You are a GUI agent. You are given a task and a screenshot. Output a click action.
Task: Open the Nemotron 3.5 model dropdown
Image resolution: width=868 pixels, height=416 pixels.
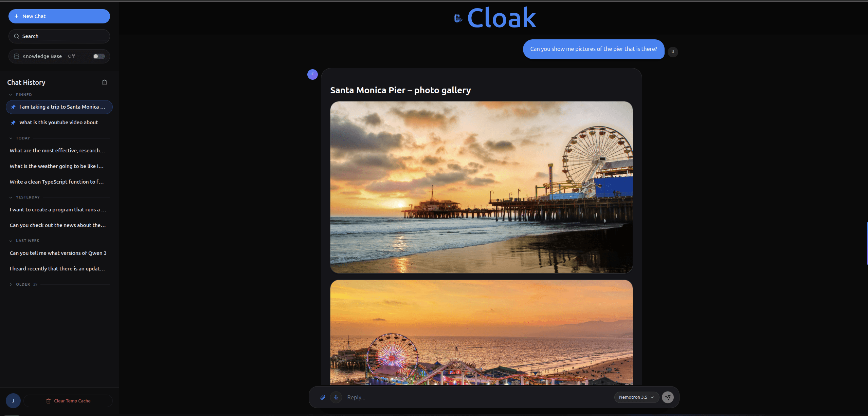(x=636, y=397)
